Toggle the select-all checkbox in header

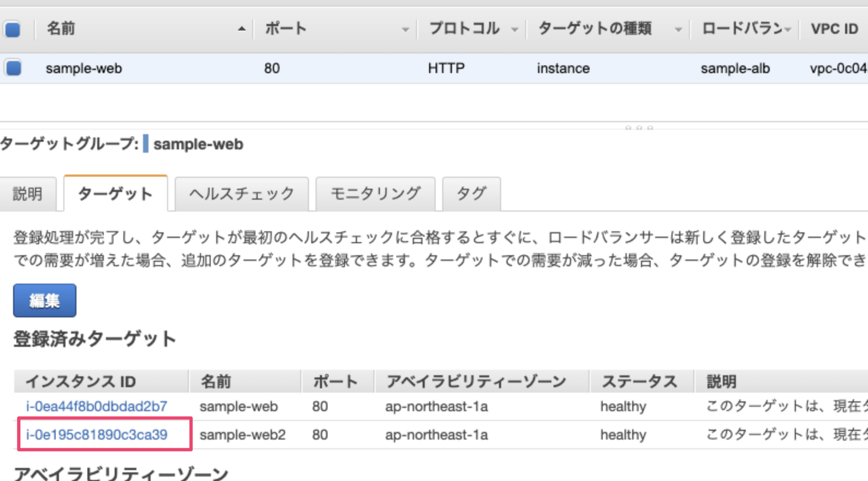13,29
